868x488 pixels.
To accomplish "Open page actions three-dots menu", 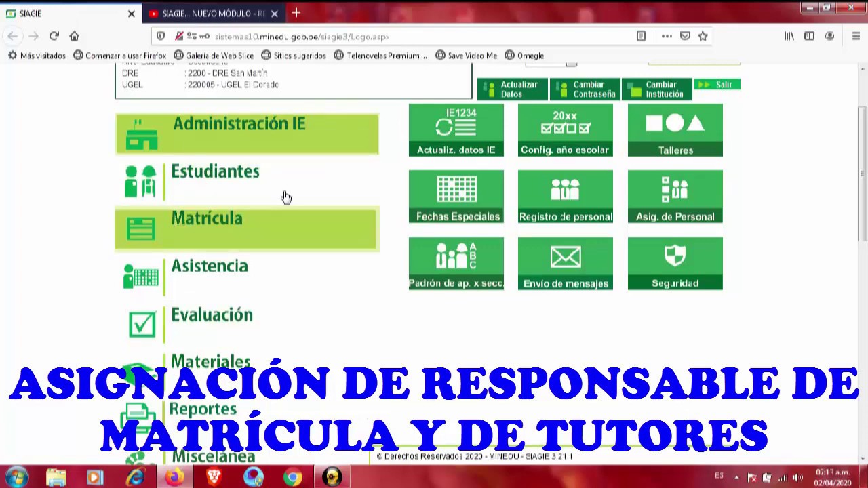I will (x=667, y=36).
